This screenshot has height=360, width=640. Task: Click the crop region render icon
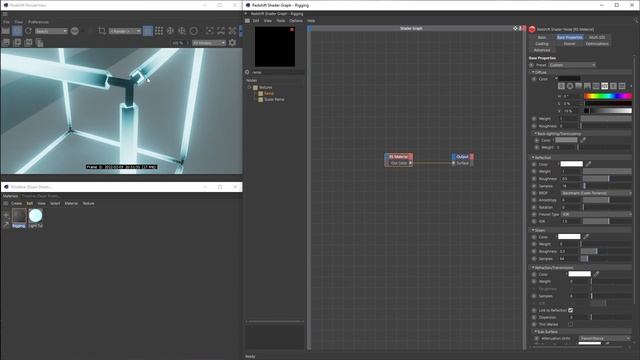102,31
